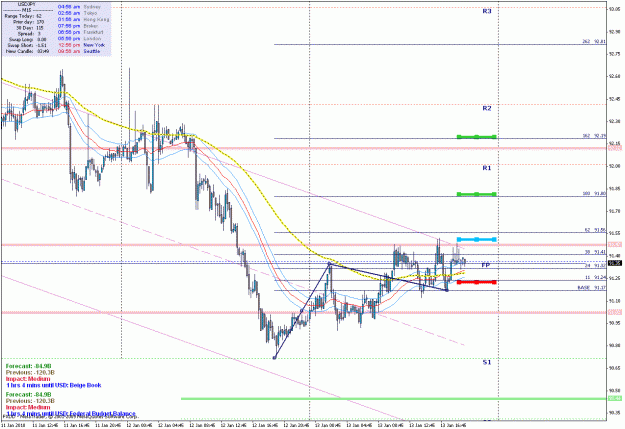Select the cyan target marker line
Screen dimensions: 625x429
pos(476,240)
